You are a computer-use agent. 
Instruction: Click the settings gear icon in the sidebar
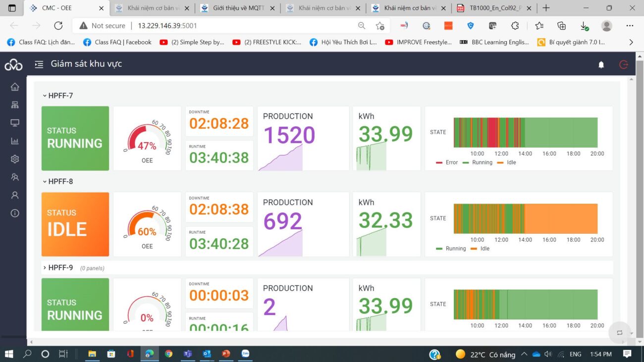point(15,159)
